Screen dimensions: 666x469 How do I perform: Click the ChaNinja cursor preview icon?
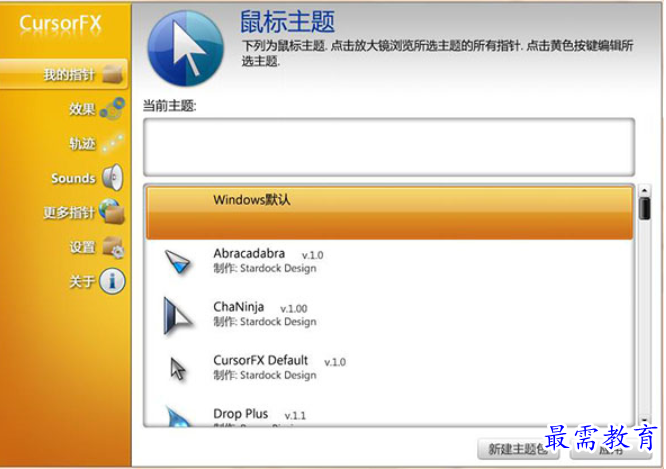pos(178,316)
